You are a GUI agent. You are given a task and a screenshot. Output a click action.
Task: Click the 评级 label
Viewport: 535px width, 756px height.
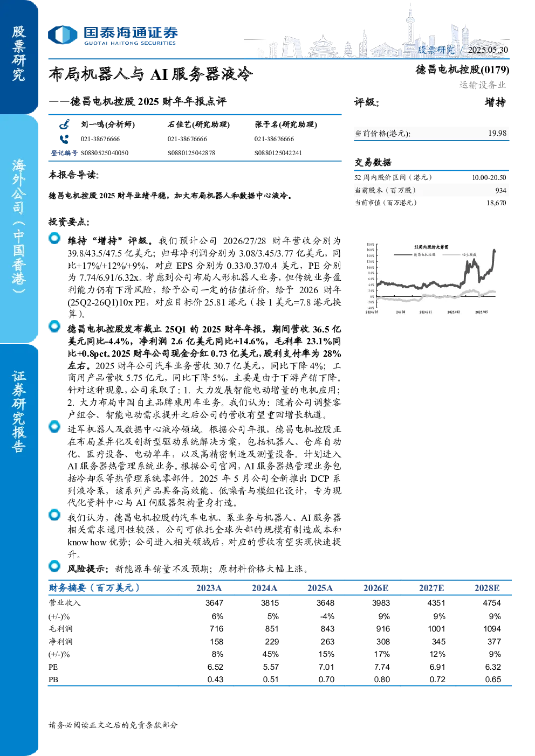pos(367,102)
